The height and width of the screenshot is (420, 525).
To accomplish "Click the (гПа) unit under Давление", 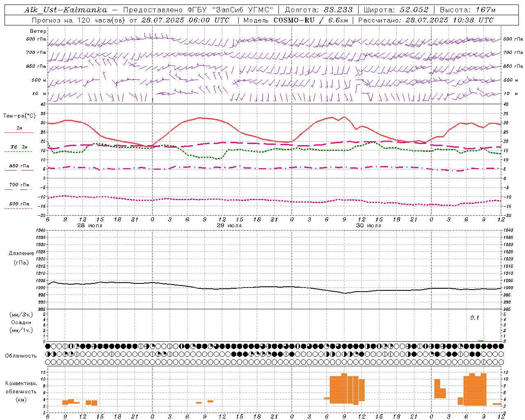I will click(x=21, y=262).
